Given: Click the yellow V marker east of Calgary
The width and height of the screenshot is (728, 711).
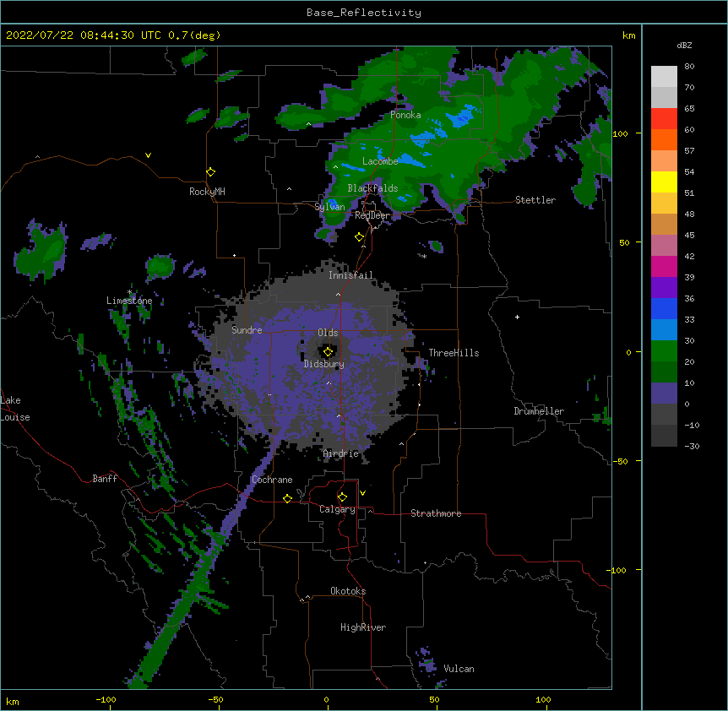Looking at the screenshot, I should [x=362, y=493].
